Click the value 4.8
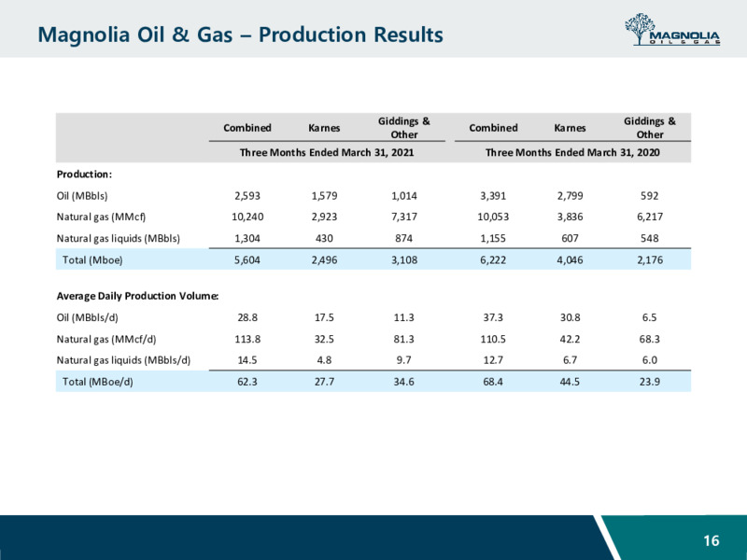The height and width of the screenshot is (560, 747). 324,360
